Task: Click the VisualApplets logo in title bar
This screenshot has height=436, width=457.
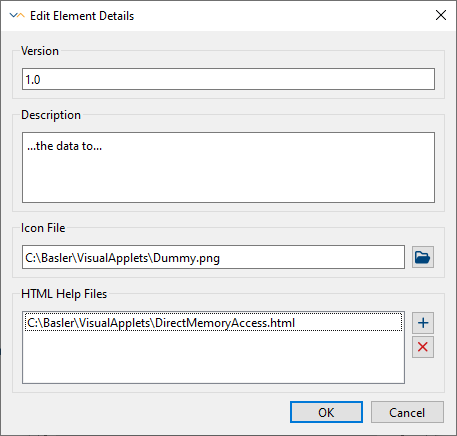Action: coord(17,16)
